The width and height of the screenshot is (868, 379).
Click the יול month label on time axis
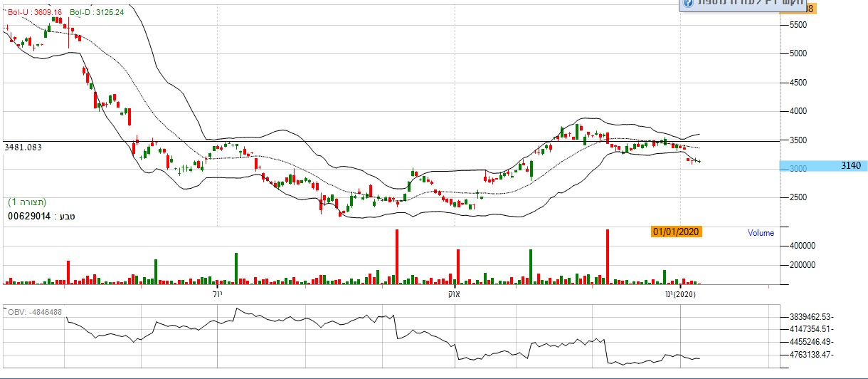click(x=218, y=294)
